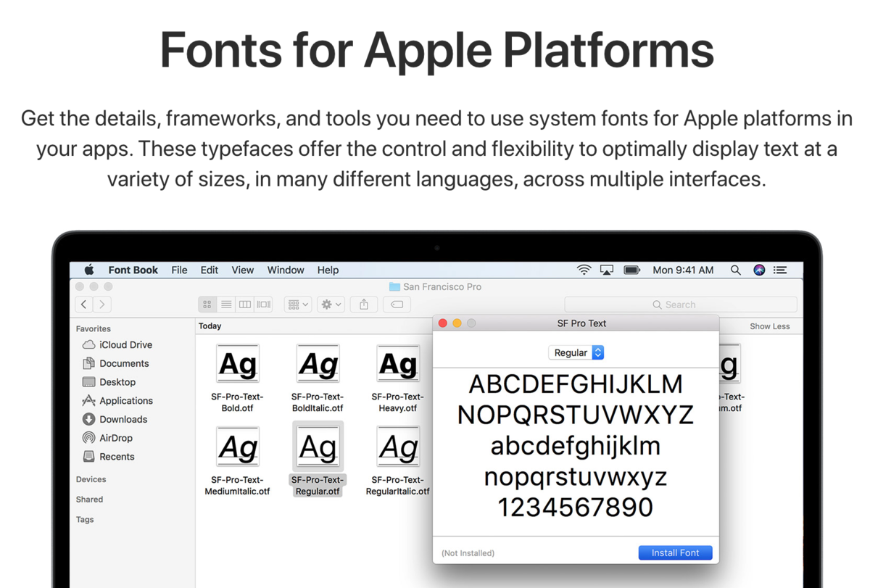Screen dimensions: 870x588
Task: Click the Wi-Fi status icon
Action: coord(584,270)
